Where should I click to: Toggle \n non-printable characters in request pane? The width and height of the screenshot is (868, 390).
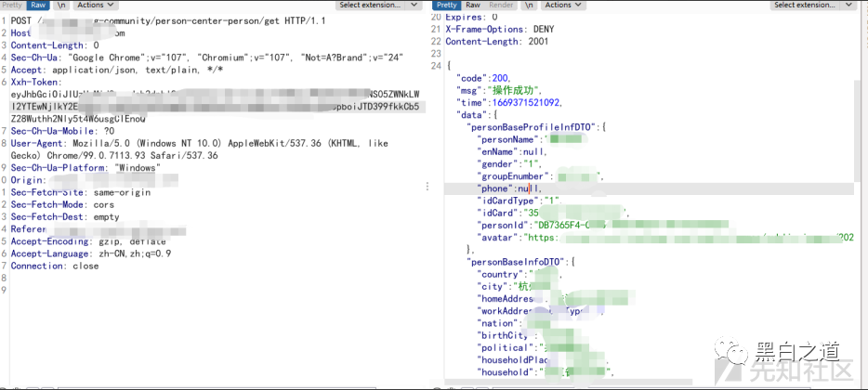[x=61, y=6]
